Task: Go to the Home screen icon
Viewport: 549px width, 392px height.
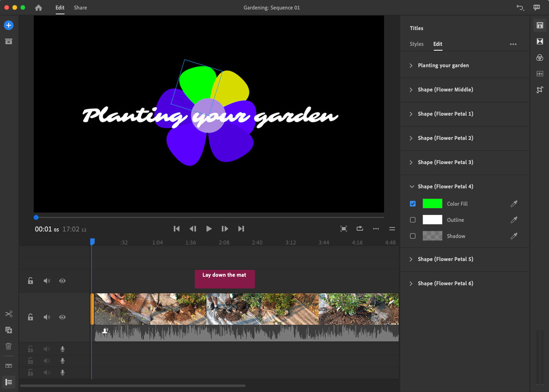Action: [38, 8]
